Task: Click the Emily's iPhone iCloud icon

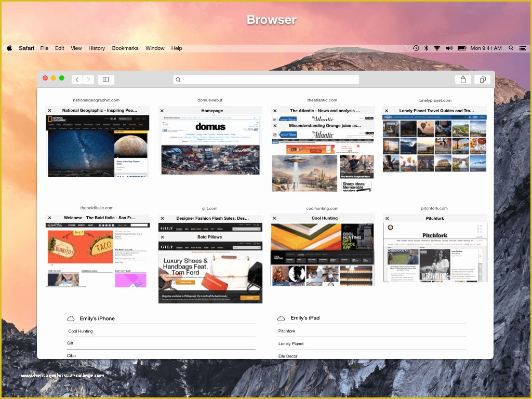Action: pyautogui.click(x=71, y=318)
